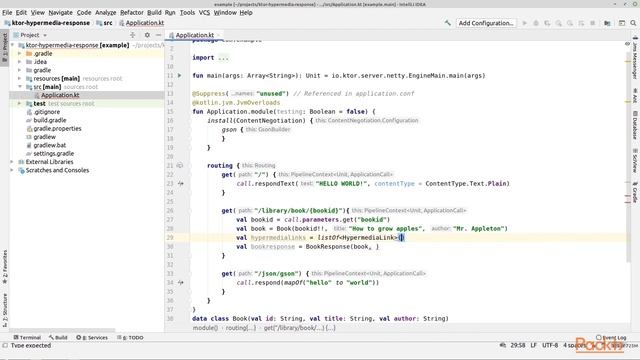Click UTF-8 encoding in status bar

click(x=550, y=345)
